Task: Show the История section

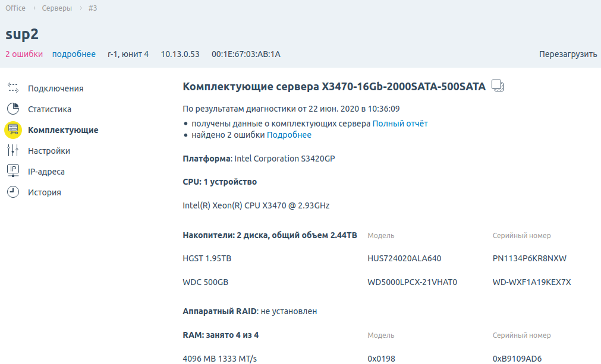Action: [44, 192]
